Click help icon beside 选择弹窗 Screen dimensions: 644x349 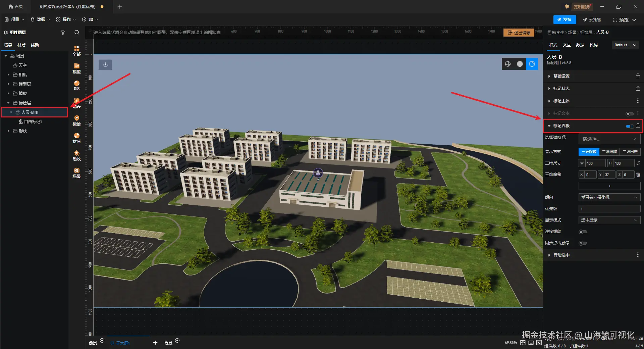pyautogui.click(x=564, y=137)
